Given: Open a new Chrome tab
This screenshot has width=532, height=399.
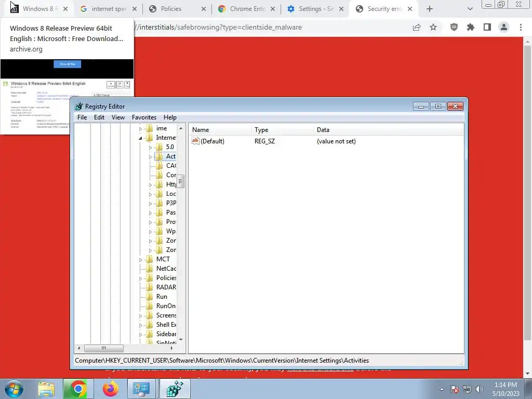Looking at the screenshot, I should tap(430, 9).
